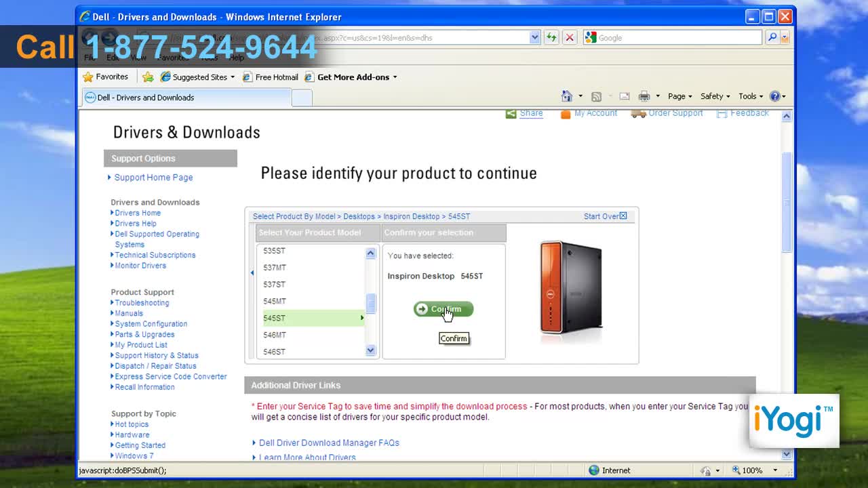Screen dimensions: 868x488
Task: Open Dell Driver Download Manager FAQs
Action: (329, 443)
